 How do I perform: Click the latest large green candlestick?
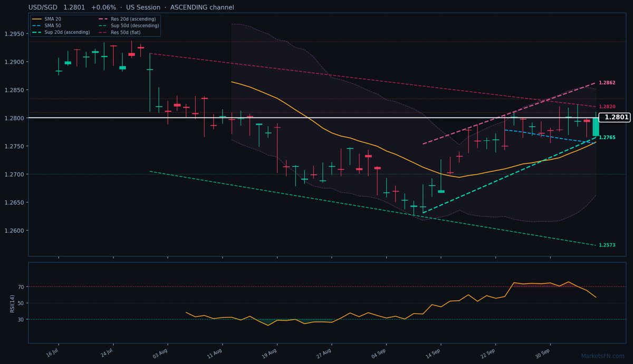tap(596, 127)
